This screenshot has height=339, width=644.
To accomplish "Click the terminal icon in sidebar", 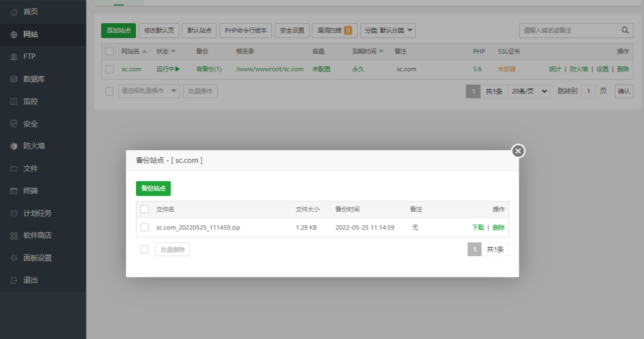I will [x=14, y=191].
